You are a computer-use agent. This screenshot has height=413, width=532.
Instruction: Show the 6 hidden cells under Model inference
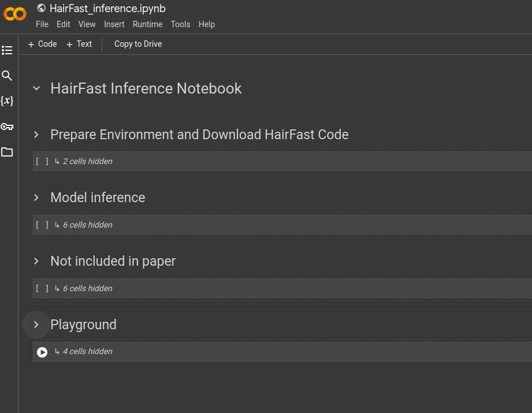coord(87,225)
